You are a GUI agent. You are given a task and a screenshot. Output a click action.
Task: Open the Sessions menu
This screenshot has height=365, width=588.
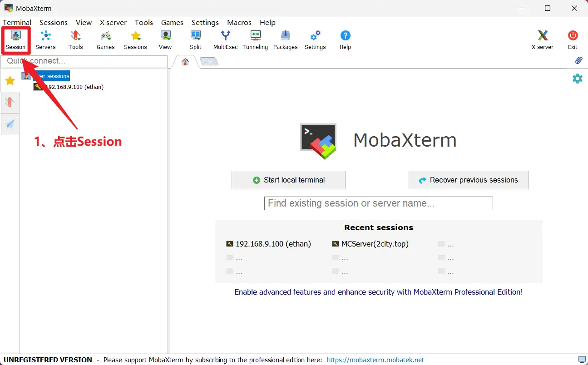(54, 22)
